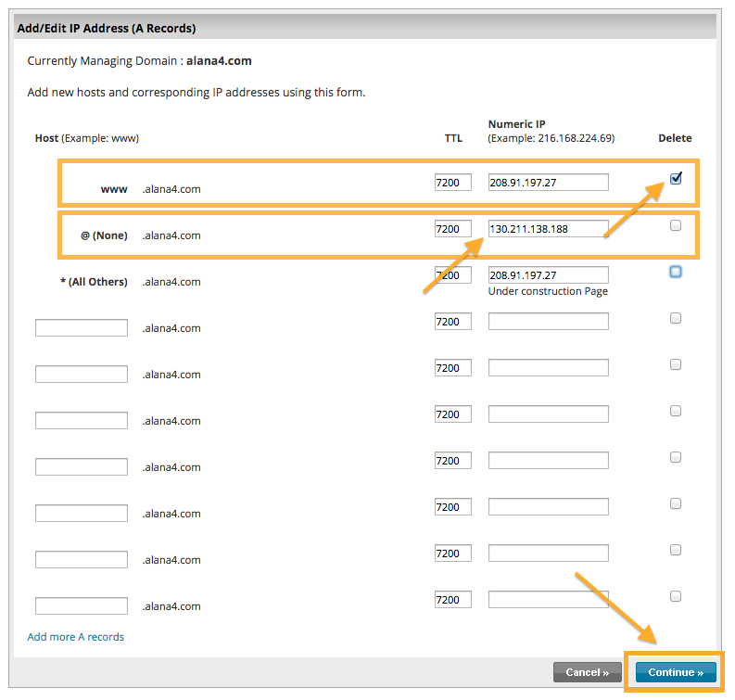Select the second empty Host input box
This screenshot has width=735, height=700.
(82, 375)
